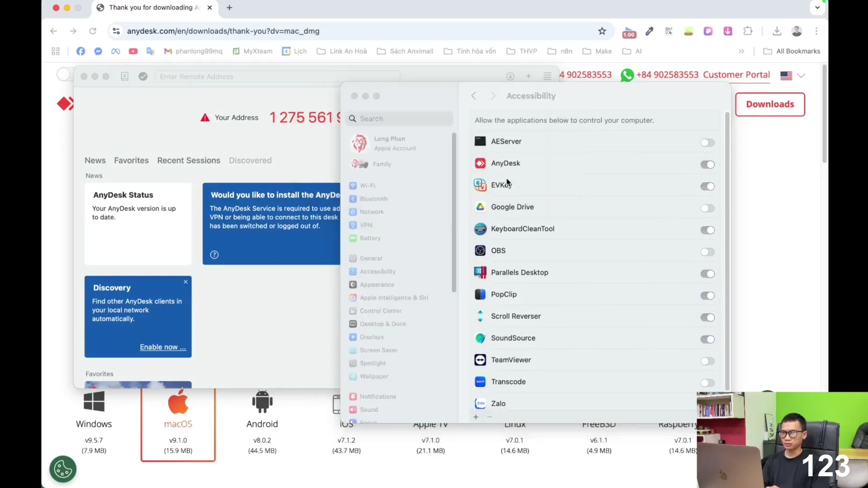Screen dimensions: 868x488
Task: Click the Accessibility list scrollbar
Action: [727, 251]
